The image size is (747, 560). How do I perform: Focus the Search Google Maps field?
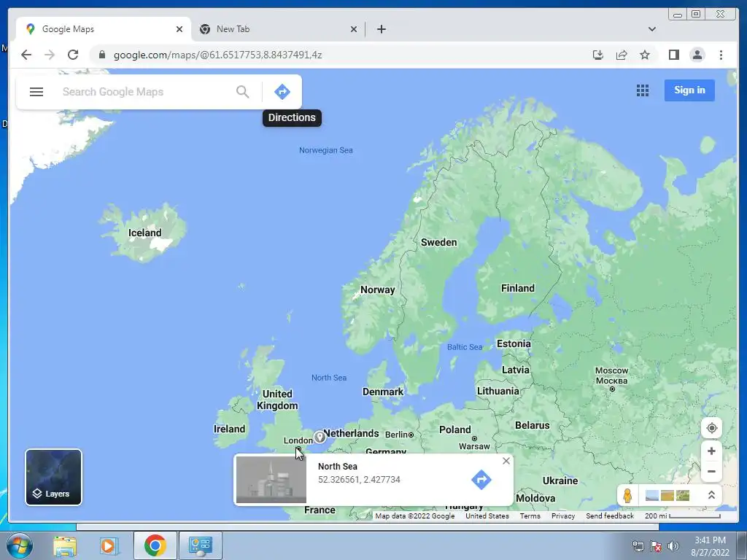point(143,91)
